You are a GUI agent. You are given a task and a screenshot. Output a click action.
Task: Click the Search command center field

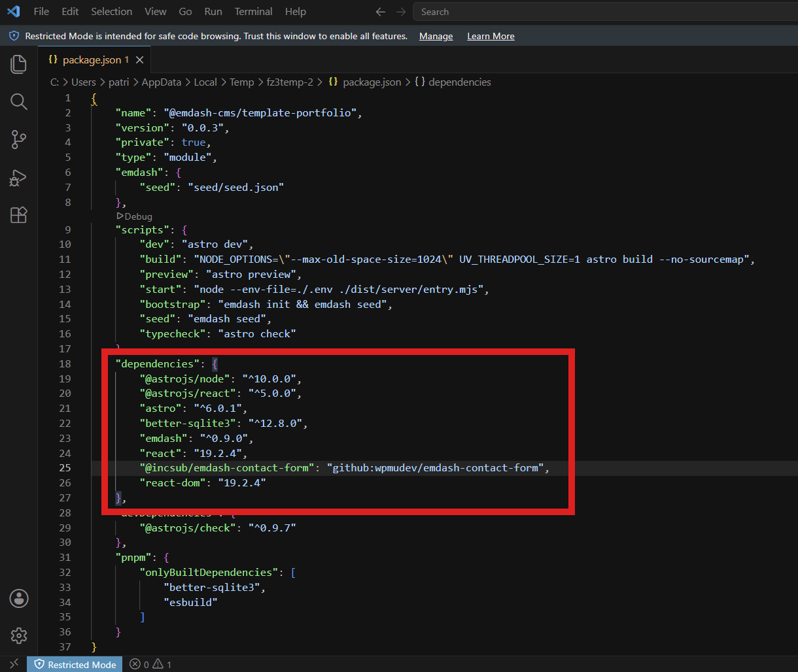tap(605, 12)
